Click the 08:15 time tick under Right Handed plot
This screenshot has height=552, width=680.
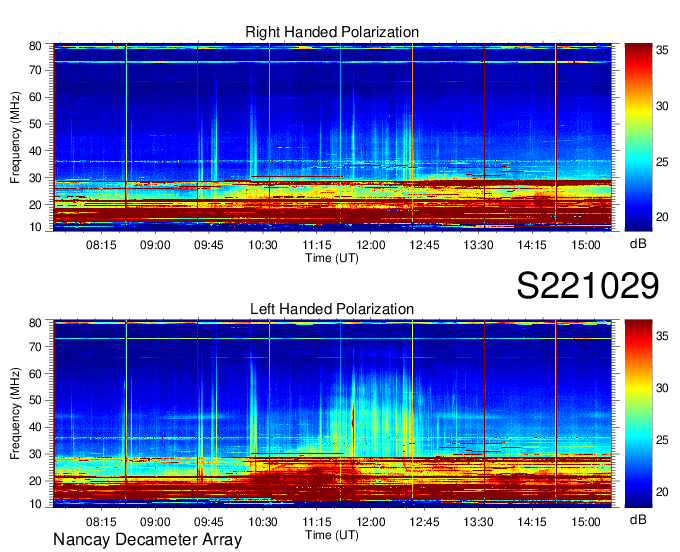(101, 245)
